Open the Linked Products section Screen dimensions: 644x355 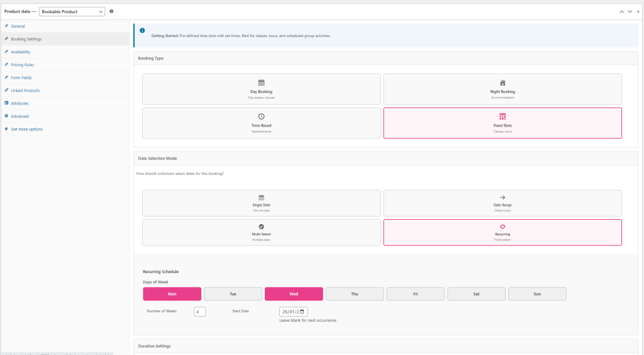[x=25, y=91]
